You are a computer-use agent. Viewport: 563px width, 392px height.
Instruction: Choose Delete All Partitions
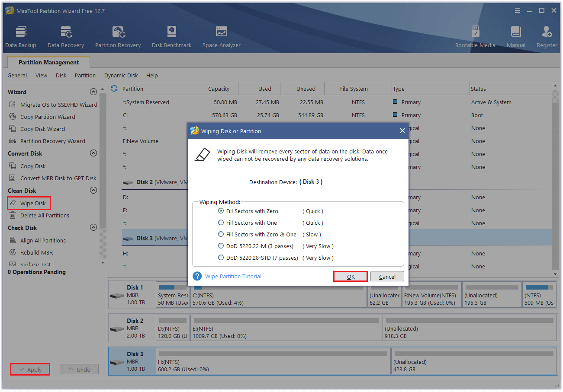pyautogui.click(x=39, y=215)
